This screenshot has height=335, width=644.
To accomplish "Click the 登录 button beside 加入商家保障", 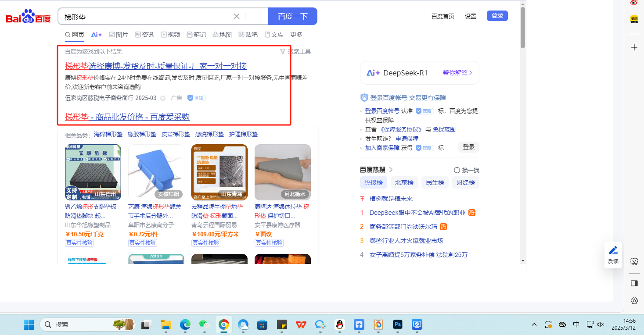I will [x=469, y=147].
